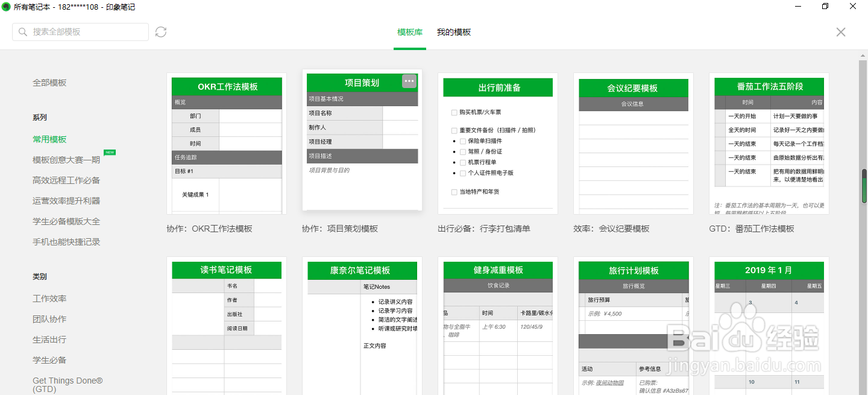Open the 读书笔记模板 thumbnail
The width and height of the screenshot is (868, 395).
click(x=227, y=326)
